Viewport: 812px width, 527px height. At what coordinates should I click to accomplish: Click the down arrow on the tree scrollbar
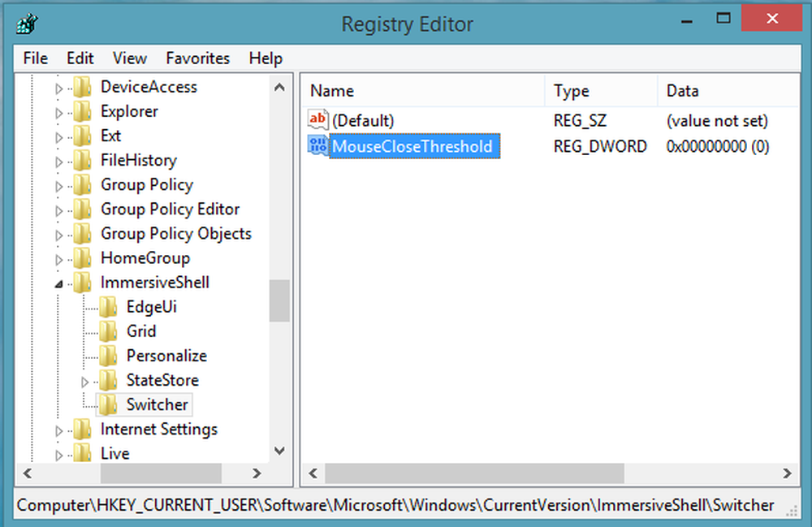click(279, 451)
